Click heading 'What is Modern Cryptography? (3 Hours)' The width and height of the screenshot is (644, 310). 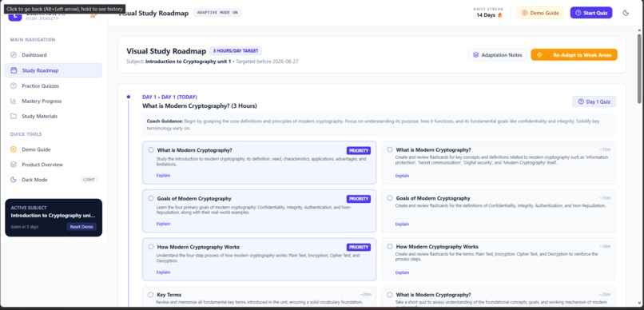pos(200,106)
